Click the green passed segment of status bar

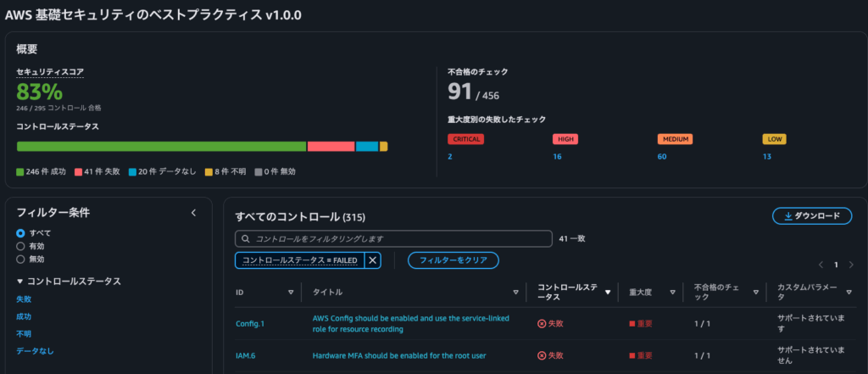pyautogui.click(x=161, y=146)
